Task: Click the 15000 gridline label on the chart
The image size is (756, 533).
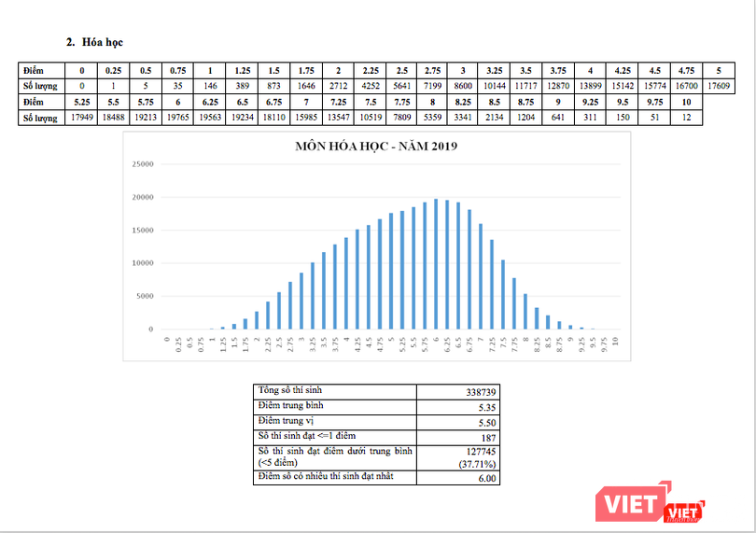Action: pos(141,231)
